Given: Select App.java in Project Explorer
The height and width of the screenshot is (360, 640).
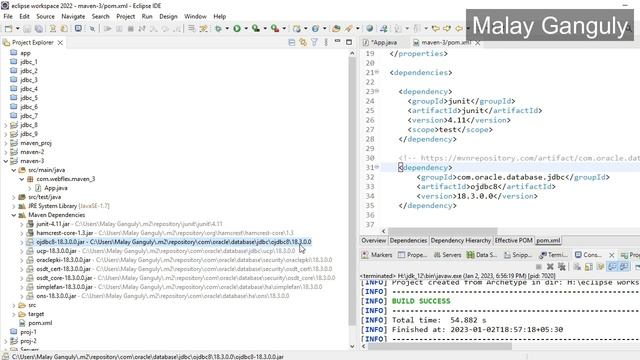Looking at the screenshot, I should click(56, 188).
